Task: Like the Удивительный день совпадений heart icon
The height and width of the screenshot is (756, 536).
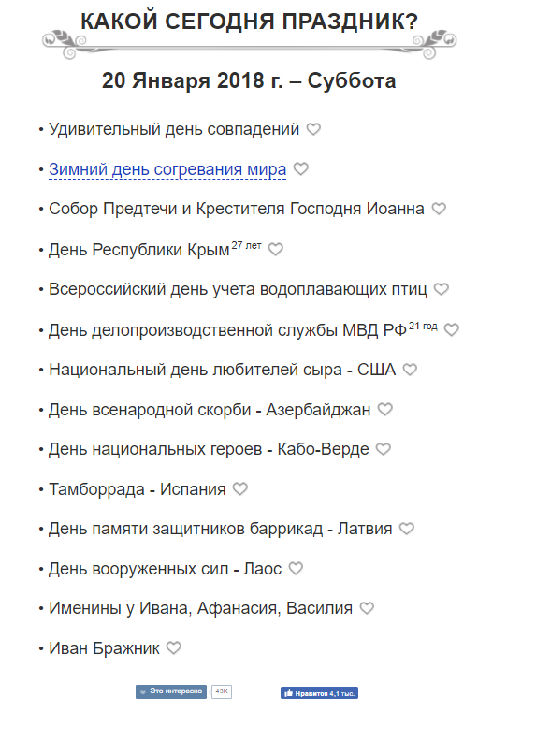Action: coord(313,129)
